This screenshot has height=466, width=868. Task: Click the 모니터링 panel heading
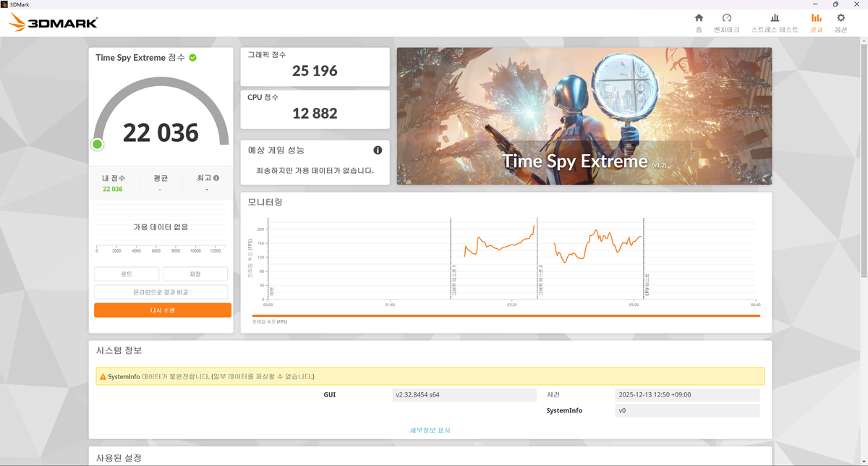(265, 202)
